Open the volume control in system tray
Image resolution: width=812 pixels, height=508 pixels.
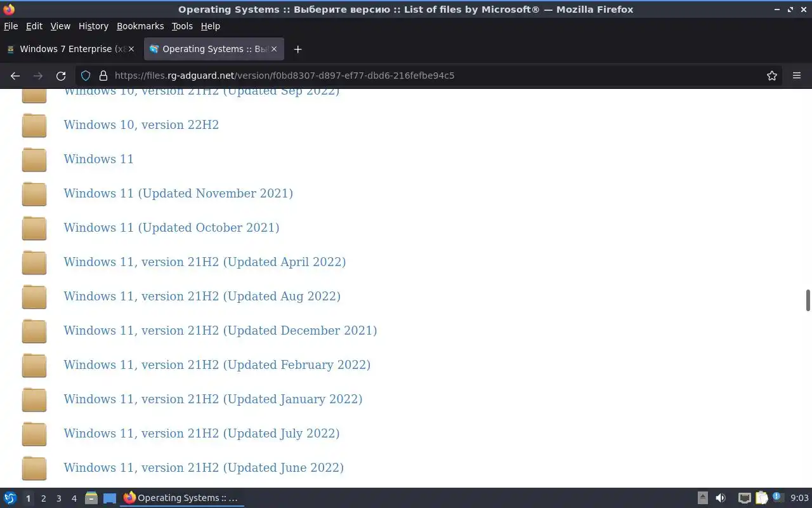pos(721,498)
